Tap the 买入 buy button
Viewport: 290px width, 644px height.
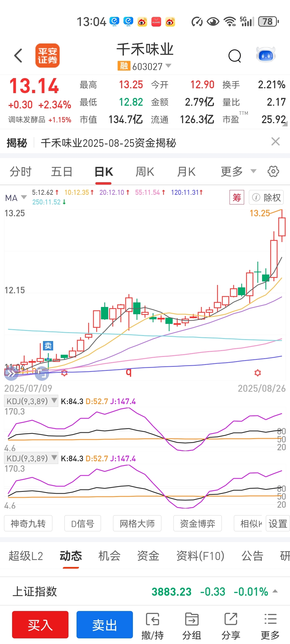coord(40,625)
